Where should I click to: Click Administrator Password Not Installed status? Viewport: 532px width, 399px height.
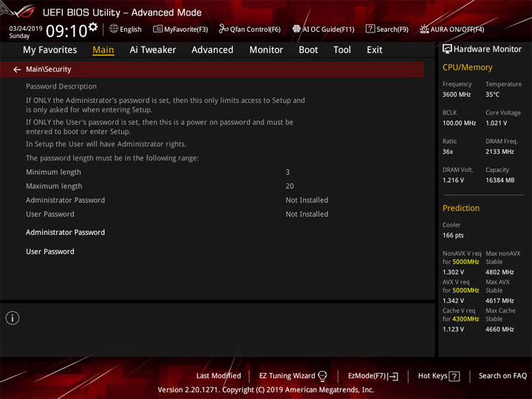tap(307, 200)
